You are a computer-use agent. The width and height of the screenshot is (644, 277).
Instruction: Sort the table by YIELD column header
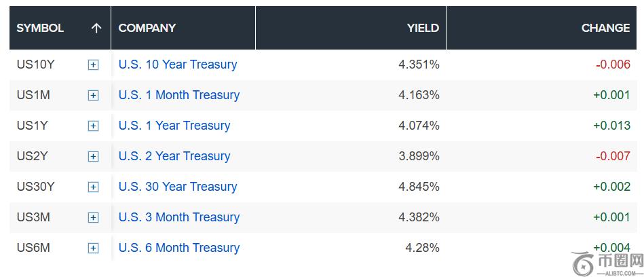423,28
